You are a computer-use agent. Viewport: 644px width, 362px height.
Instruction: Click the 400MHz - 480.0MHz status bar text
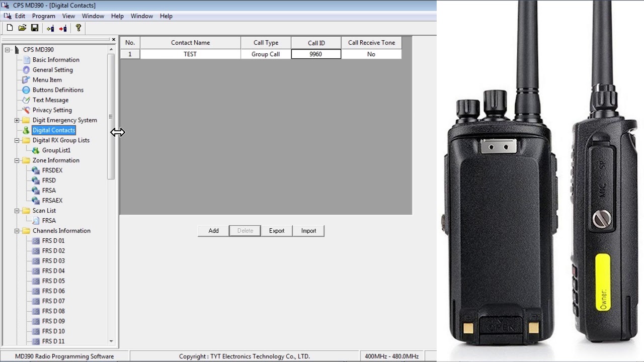(391, 356)
